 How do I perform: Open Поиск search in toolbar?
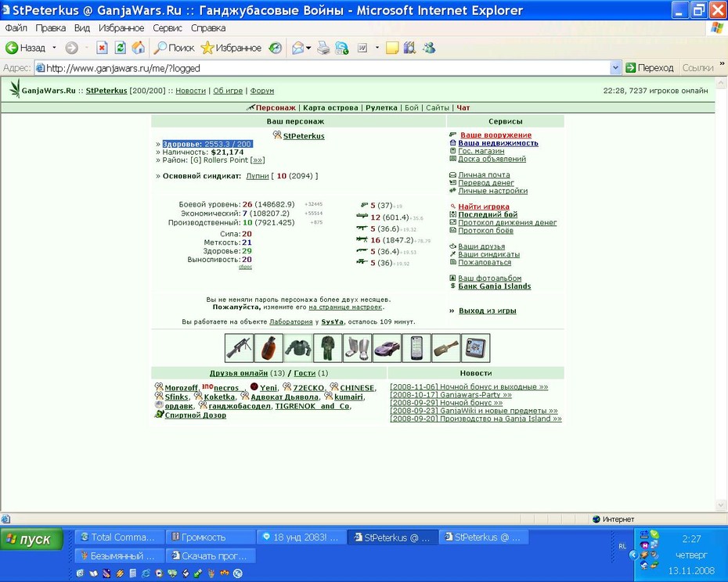174,48
